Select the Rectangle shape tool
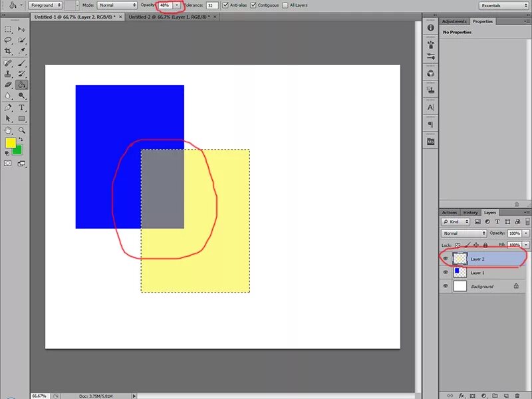This screenshot has height=399, width=532. (x=22, y=119)
